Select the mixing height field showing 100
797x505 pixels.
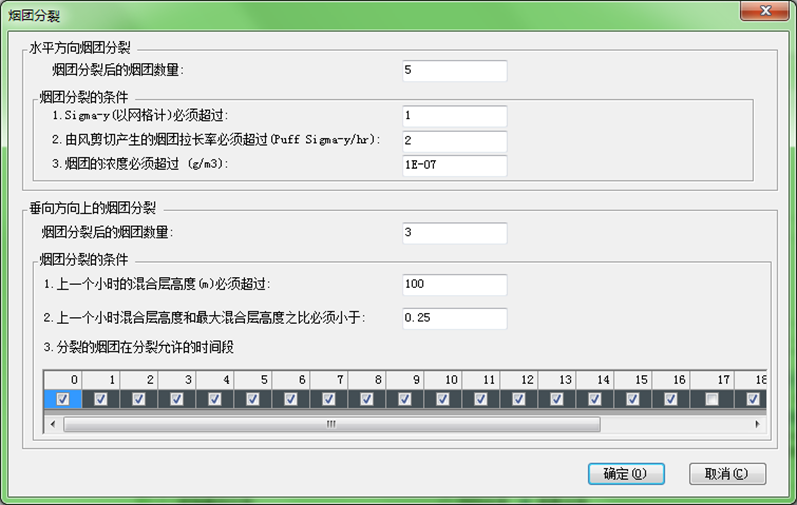click(x=455, y=285)
